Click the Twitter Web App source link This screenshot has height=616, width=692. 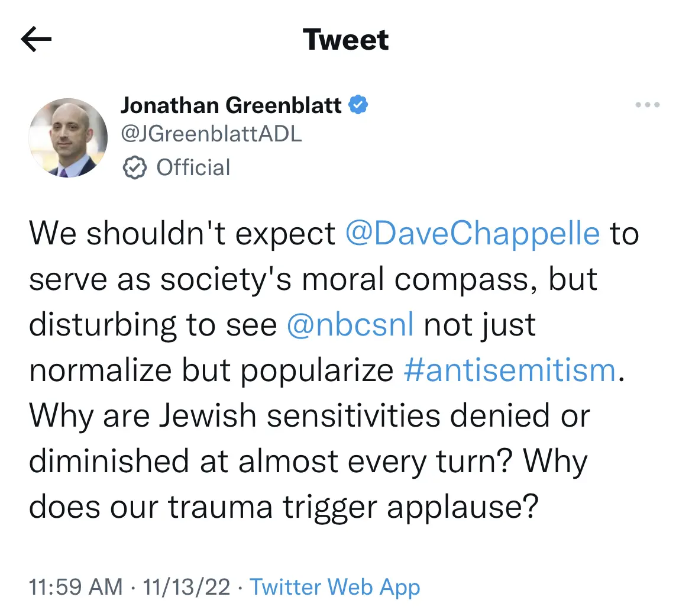tap(335, 587)
